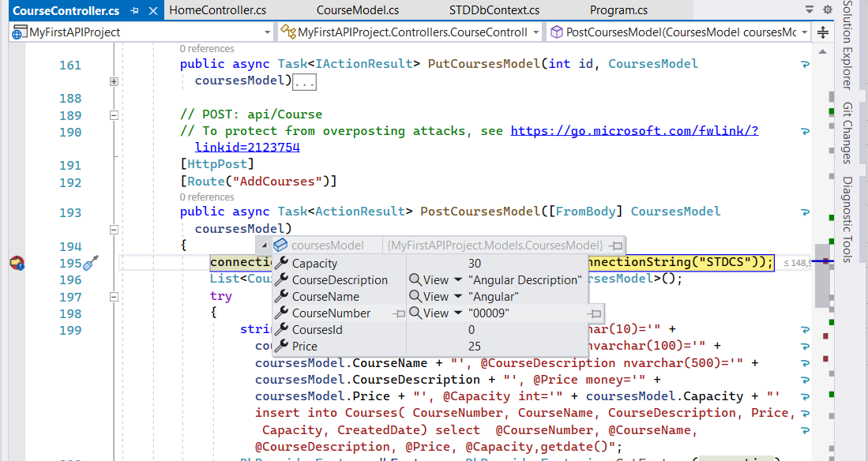Click the elapsed time perf tip on line 195

tap(797, 264)
